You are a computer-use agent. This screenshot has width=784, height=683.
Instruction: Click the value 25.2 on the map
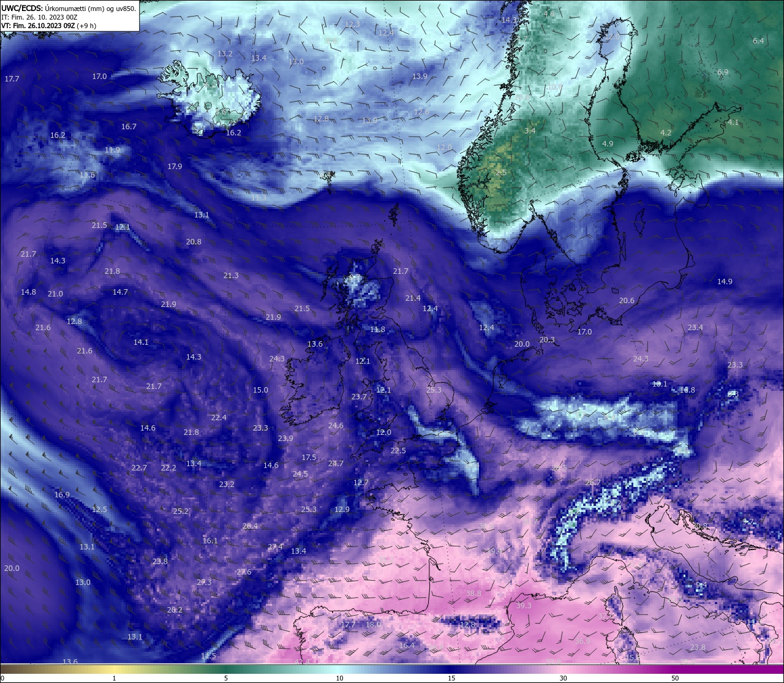181,511
